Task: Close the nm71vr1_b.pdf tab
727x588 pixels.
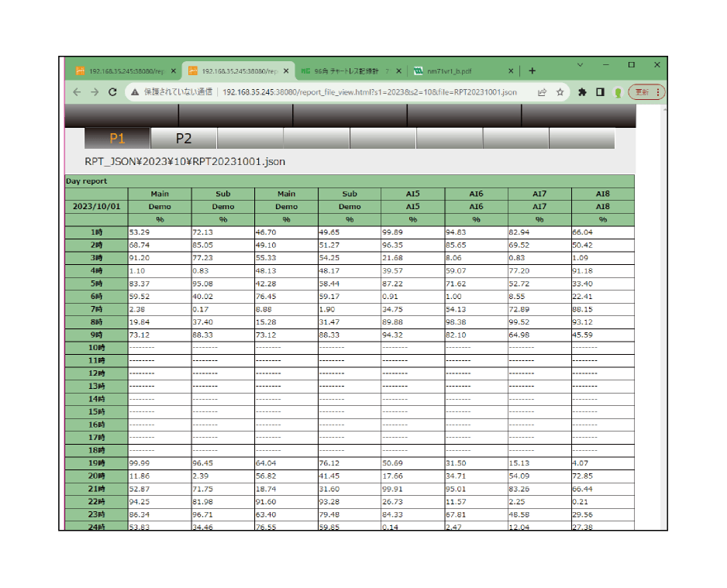Action: coord(511,70)
